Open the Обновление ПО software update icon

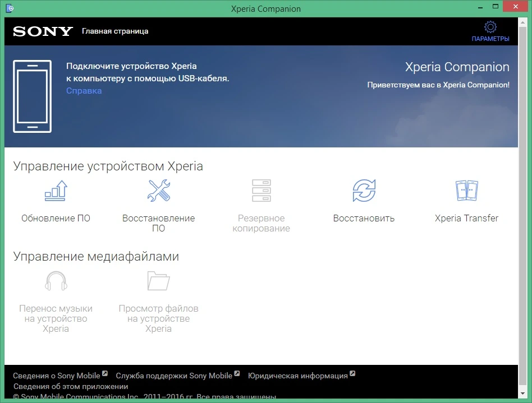(x=56, y=191)
